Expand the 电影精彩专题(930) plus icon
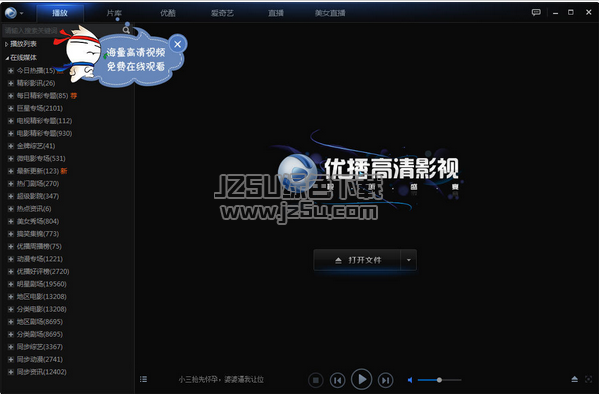 [11, 134]
